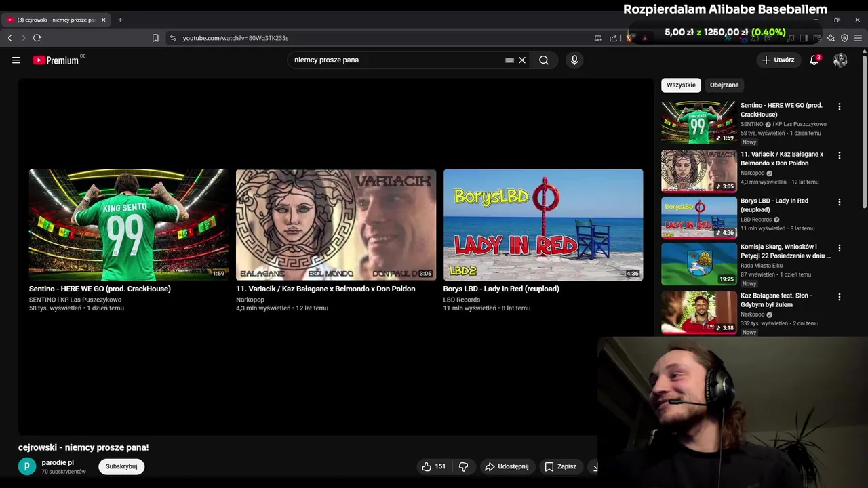Open sidebar thumbnail for Sentino HERE WE GO
868x488 pixels.
click(698, 123)
